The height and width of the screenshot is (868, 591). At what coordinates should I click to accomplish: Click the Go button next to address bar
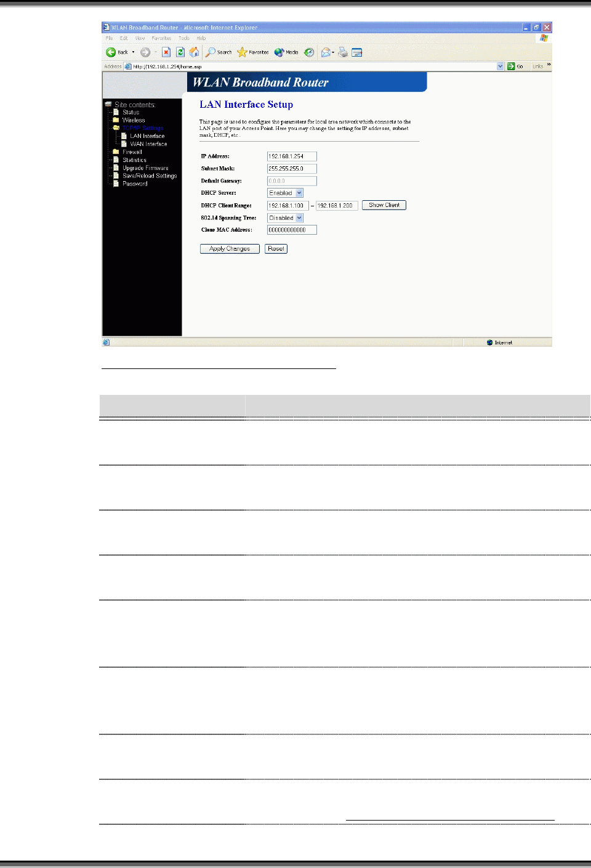(515, 66)
